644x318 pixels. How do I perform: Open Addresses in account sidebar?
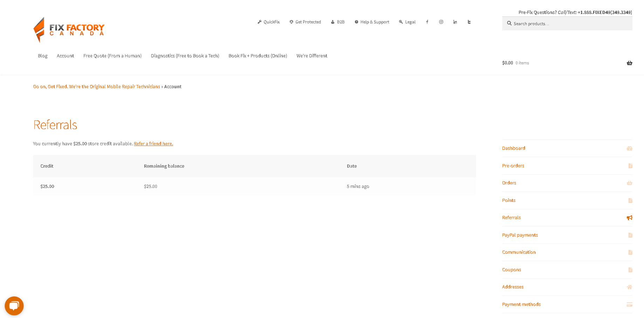coord(513,287)
